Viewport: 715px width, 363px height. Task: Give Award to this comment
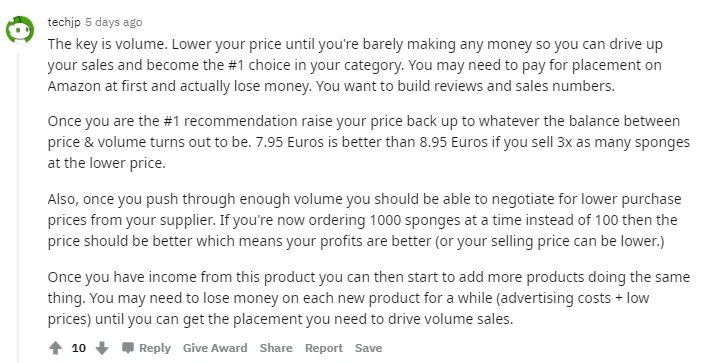(215, 348)
